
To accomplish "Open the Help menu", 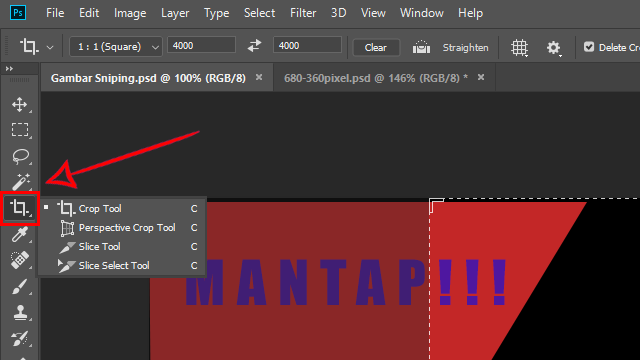I will pyautogui.click(x=470, y=13).
